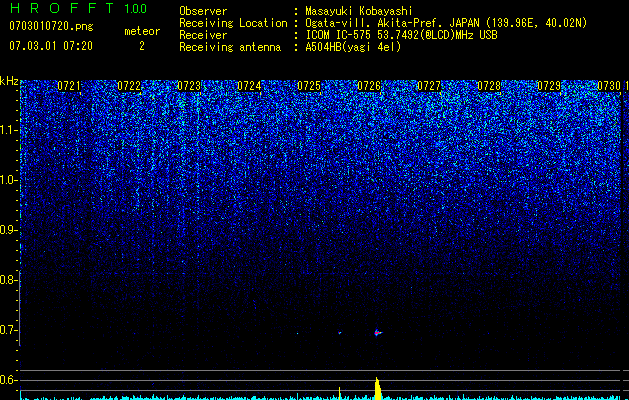The image size is (629, 400).
Task: Click the 0723 time marker
Action: (189, 86)
